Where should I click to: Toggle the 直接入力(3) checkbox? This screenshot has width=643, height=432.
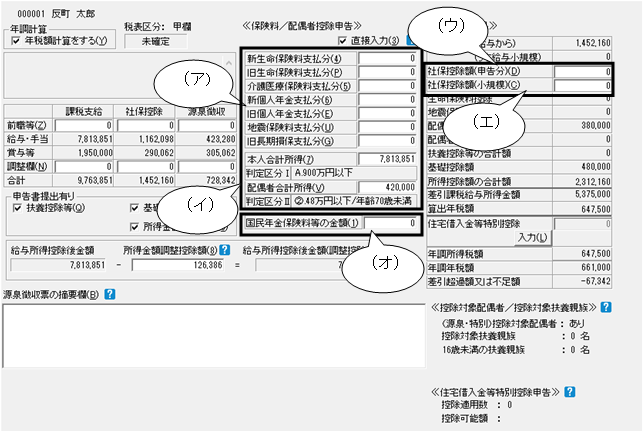coord(343,41)
